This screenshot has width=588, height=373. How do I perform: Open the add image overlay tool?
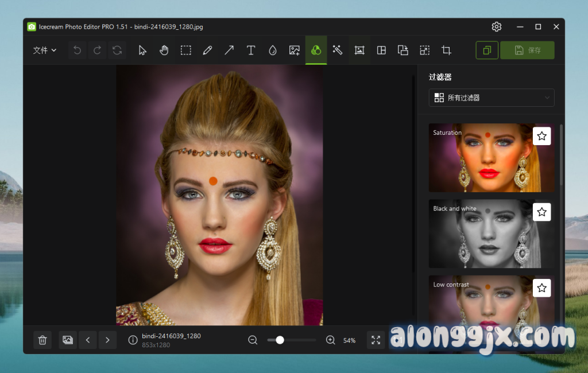click(x=295, y=50)
